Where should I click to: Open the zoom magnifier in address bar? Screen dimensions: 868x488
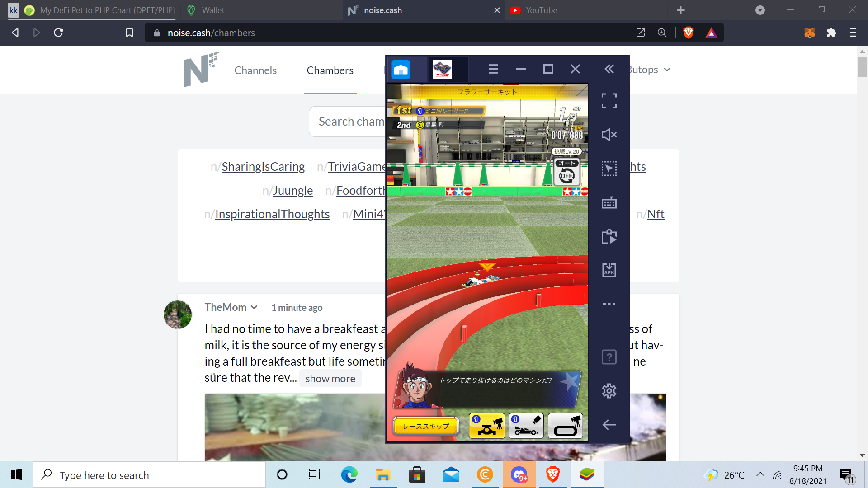click(x=662, y=33)
